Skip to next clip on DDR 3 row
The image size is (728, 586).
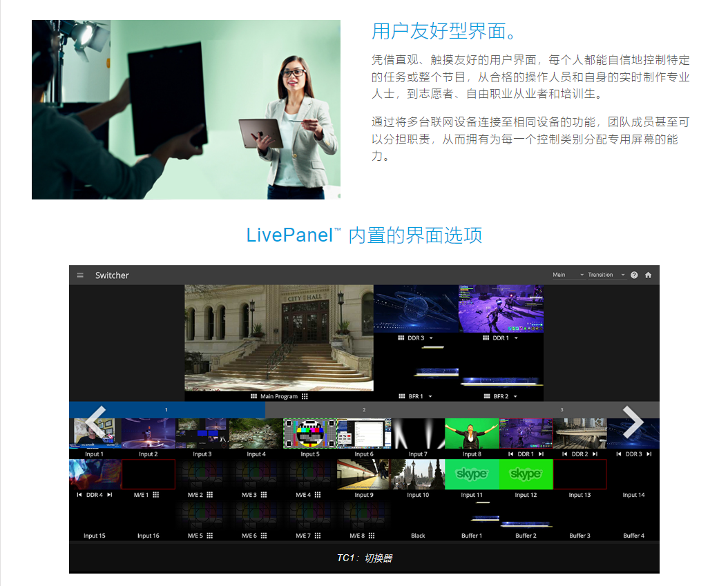point(649,453)
